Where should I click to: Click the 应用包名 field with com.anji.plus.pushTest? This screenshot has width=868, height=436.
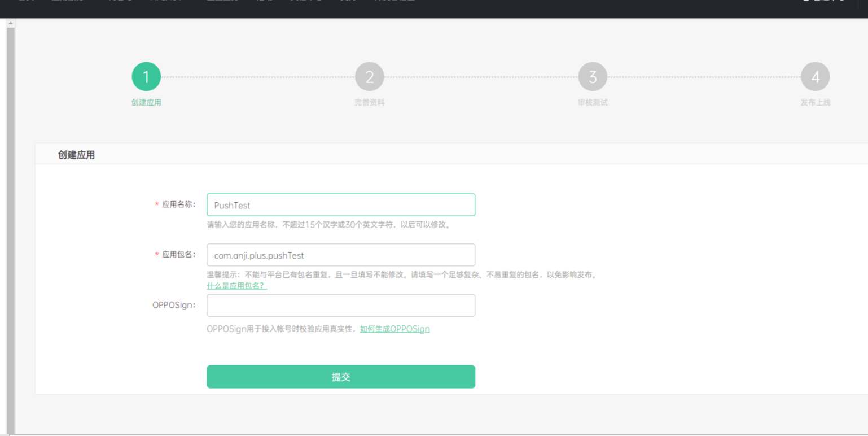341,255
